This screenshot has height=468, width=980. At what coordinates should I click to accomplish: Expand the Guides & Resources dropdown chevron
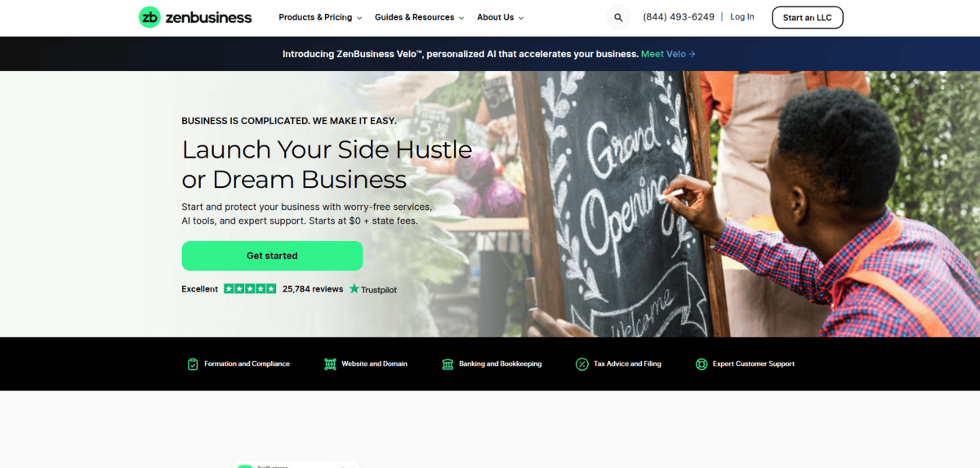(x=461, y=18)
